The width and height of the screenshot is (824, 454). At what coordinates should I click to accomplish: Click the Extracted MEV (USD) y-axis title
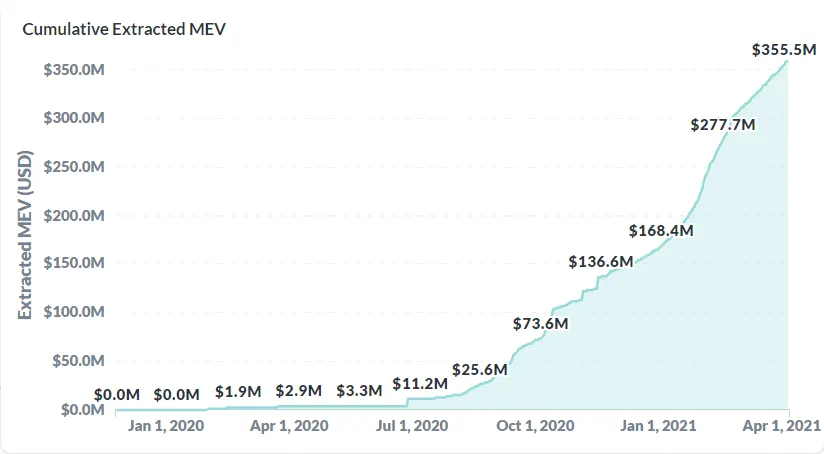tap(27, 235)
